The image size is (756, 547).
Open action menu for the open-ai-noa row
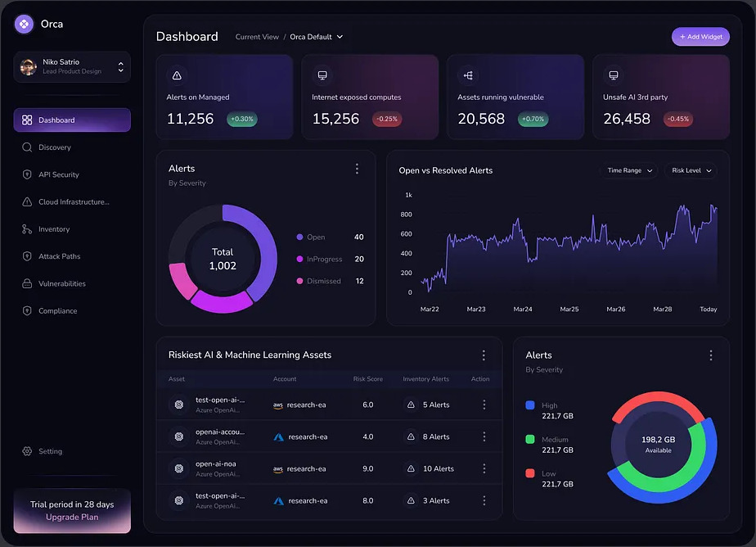[x=484, y=468]
